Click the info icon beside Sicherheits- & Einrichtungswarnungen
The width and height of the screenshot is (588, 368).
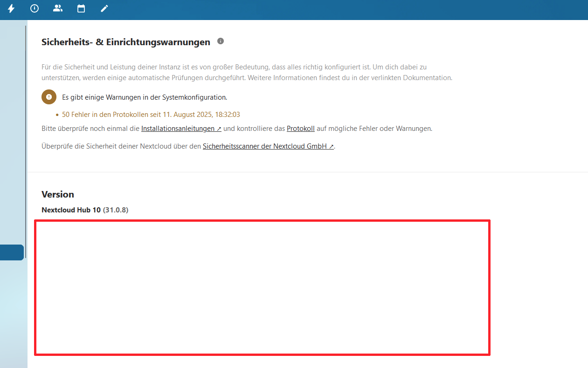221,41
